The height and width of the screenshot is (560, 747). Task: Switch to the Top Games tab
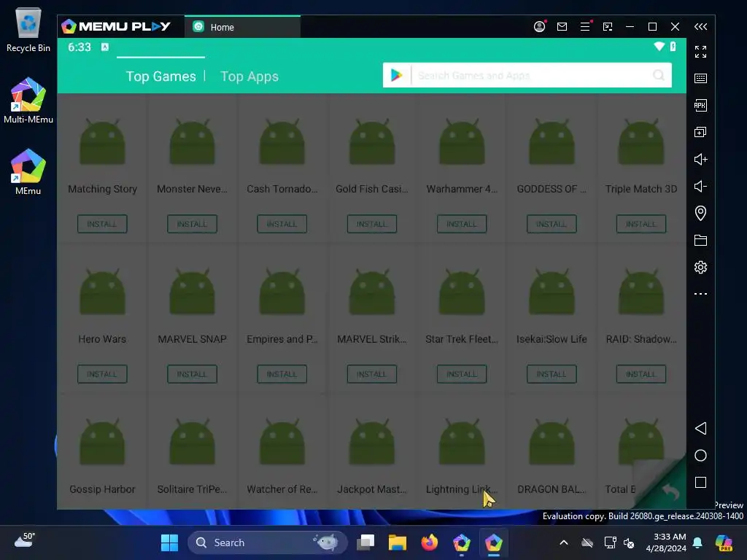pos(160,76)
